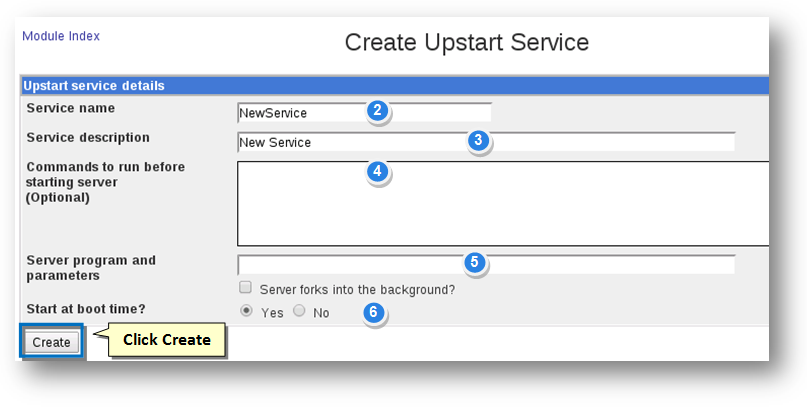Click the 'Create Upstart Service' page title

pyautogui.click(x=466, y=42)
